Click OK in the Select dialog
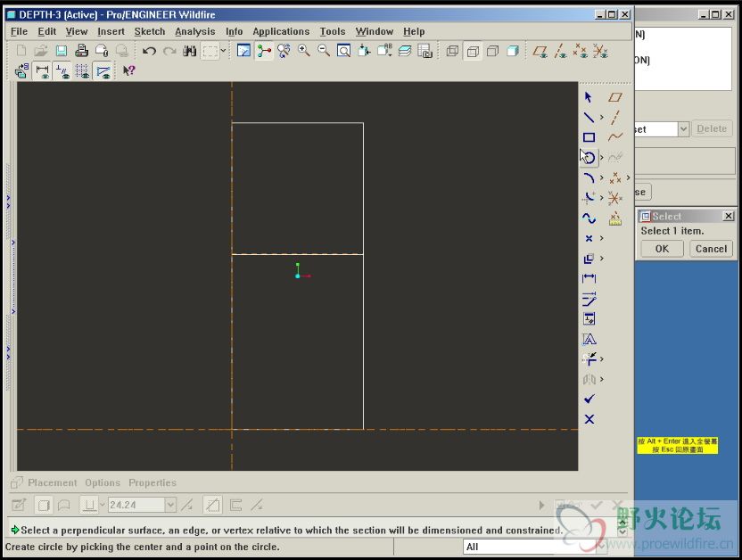Image resolution: width=742 pixels, height=560 pixels. 662,249
